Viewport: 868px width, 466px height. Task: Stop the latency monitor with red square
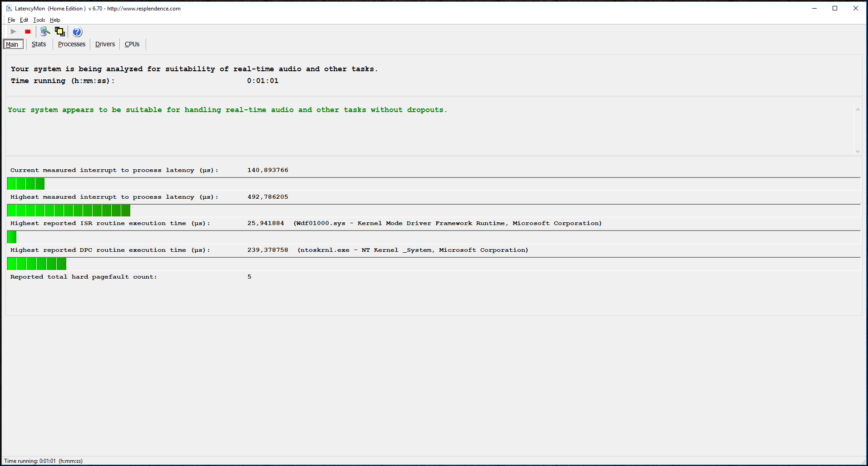28,32
